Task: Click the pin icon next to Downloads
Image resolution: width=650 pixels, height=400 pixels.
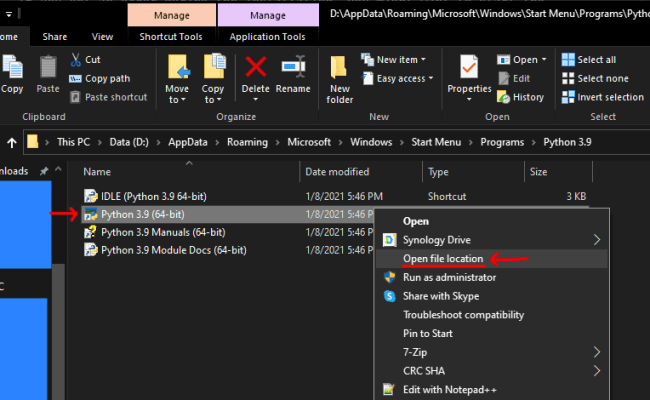Action: tap(44, 171)
